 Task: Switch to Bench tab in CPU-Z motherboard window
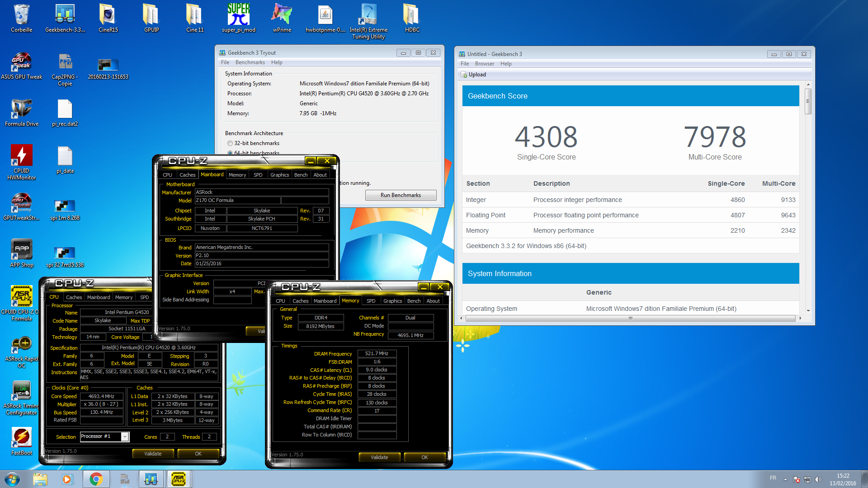click(301, 175)
